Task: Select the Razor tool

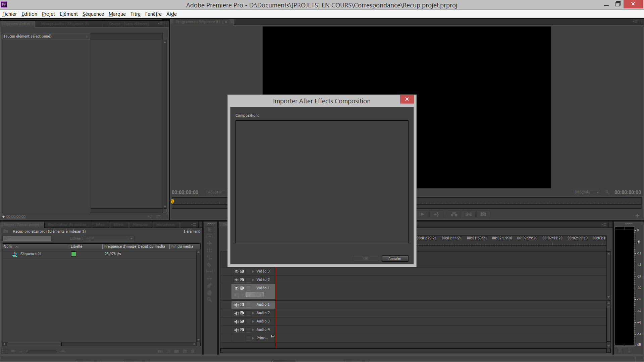Action: (210, 265)
